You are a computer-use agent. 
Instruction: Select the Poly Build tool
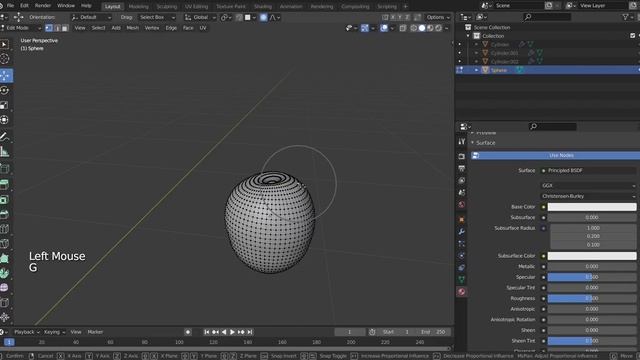[x=5, y=258]
